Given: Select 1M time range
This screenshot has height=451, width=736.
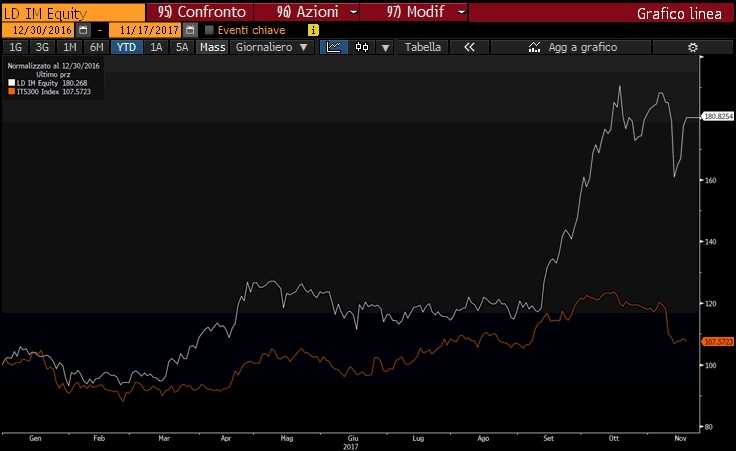Looking at the screenshot, I should 69,47.
